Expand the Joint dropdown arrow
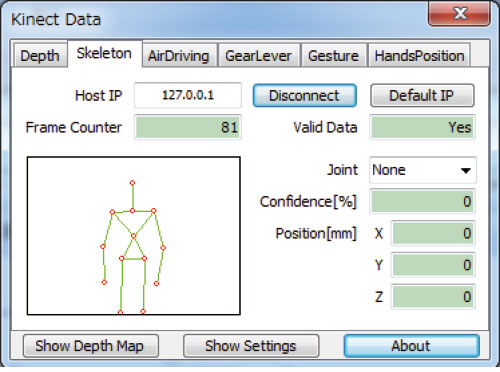 coord(466,171)
